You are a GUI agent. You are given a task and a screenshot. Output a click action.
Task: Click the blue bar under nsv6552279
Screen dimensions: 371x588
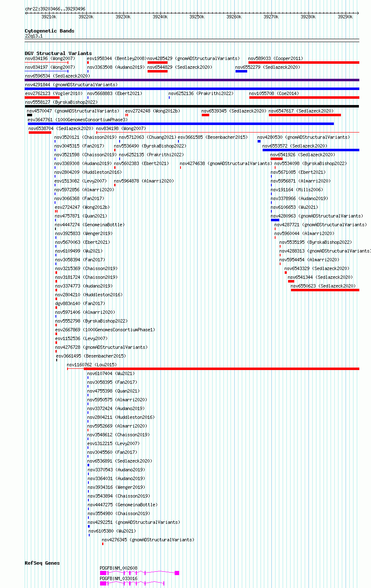pos(241,71)
